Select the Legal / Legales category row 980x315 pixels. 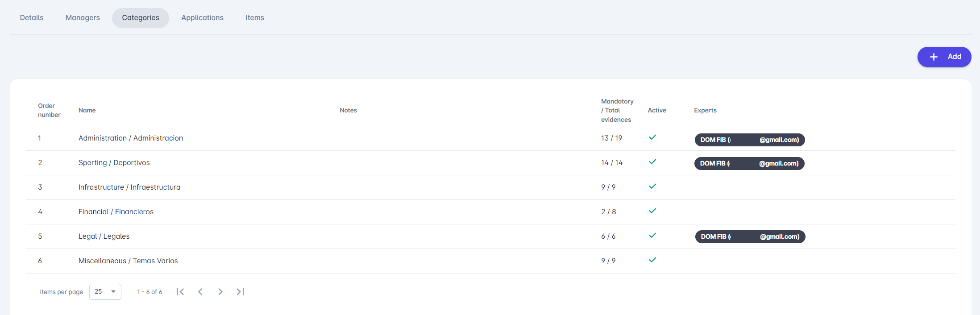coord(104,236)
